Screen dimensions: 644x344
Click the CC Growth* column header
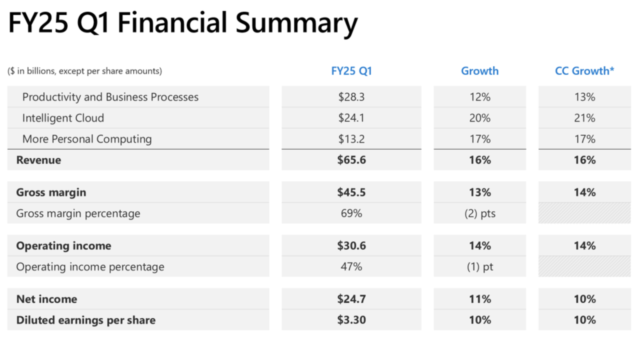click(x=584, y=71)
